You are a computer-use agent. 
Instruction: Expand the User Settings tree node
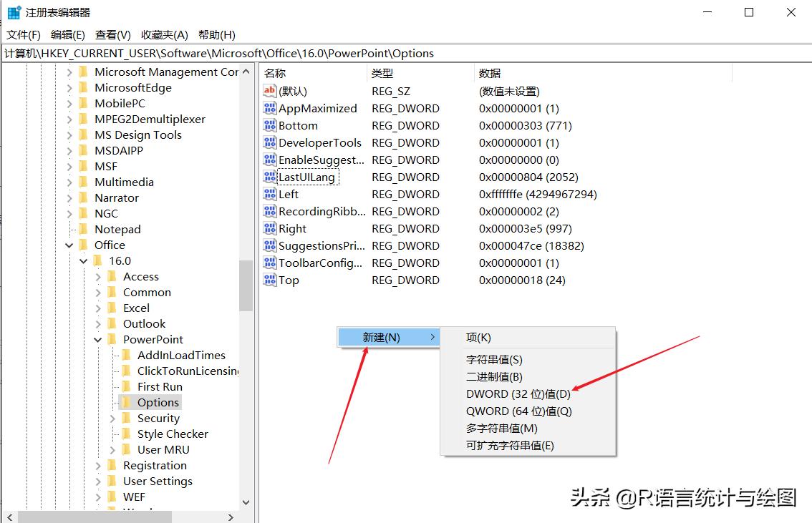pyautogui.click(x=98, y=482)
